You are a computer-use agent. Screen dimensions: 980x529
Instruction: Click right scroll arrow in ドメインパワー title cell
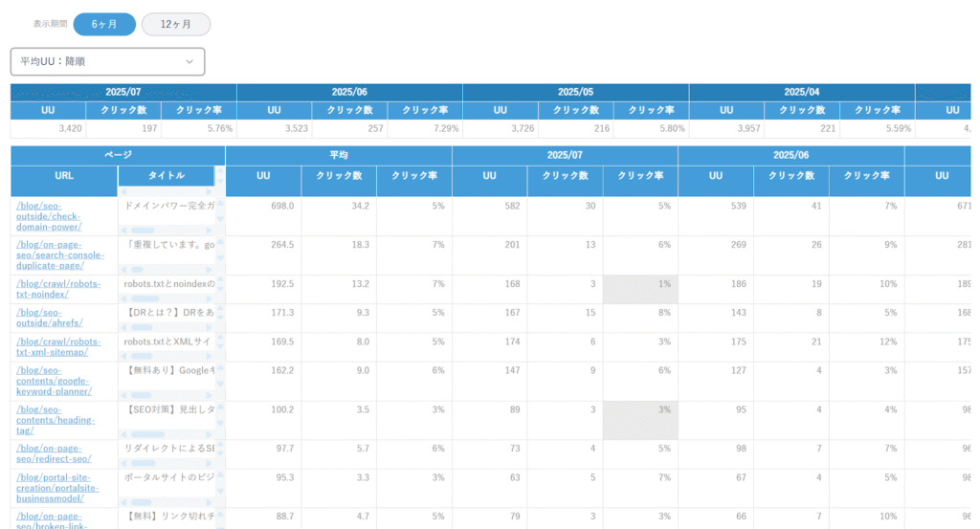(210, 231)
